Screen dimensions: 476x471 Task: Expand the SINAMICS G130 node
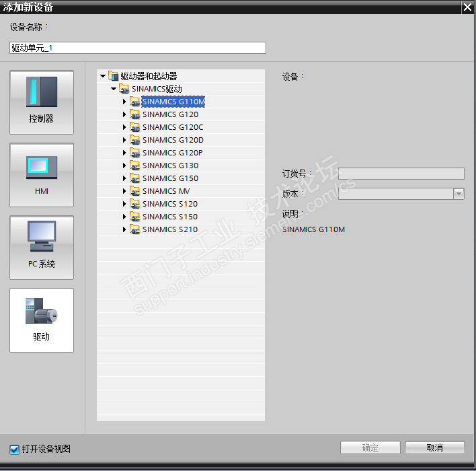(124, 166)
